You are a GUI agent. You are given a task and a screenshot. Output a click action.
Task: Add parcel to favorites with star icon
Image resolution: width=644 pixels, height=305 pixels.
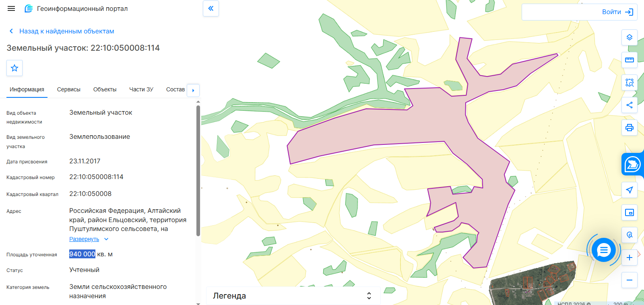click(x=14, y=68)
